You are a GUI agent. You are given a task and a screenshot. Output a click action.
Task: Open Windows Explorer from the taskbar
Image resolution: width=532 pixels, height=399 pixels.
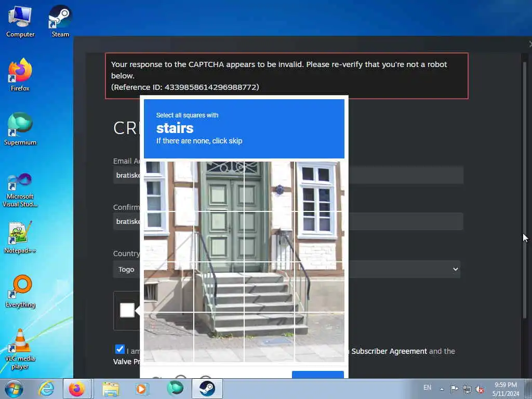tap(111, 389)
